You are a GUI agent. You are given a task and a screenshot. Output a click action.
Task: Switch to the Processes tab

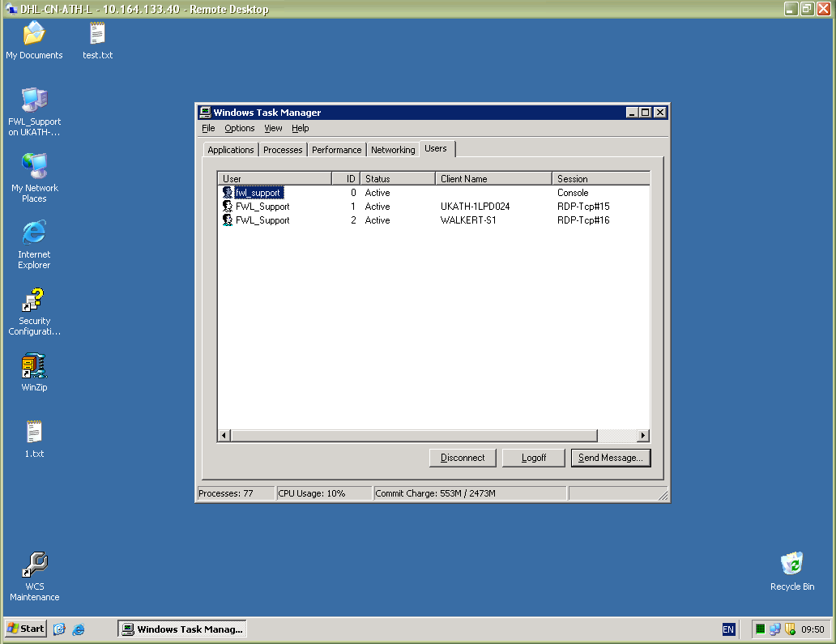coord(283,150)
